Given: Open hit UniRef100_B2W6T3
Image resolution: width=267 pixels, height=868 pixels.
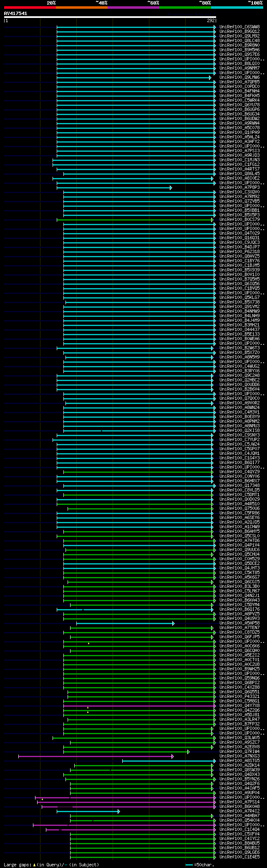Looking at the screenshot, I should pyautogui.click(x=239, y=348).
